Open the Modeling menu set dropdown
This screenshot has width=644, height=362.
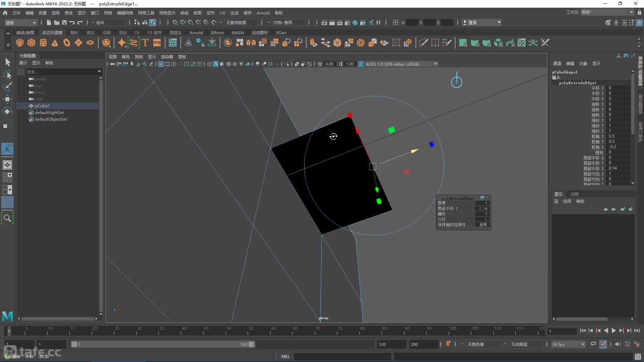[20, 22]
